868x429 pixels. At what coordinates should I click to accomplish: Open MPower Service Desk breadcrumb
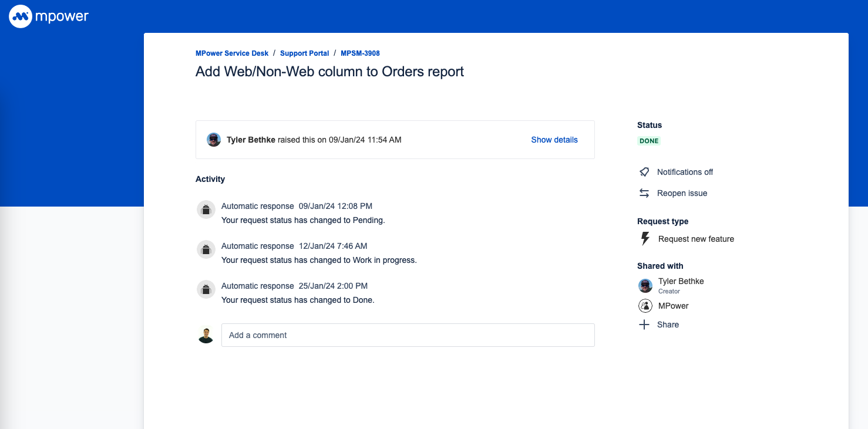pos(232,53)
